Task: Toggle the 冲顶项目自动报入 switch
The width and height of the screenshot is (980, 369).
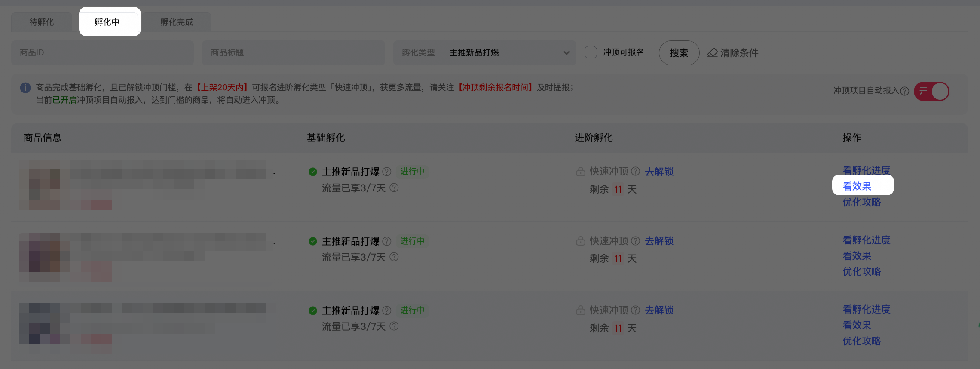Action: (x=931, y=91)
